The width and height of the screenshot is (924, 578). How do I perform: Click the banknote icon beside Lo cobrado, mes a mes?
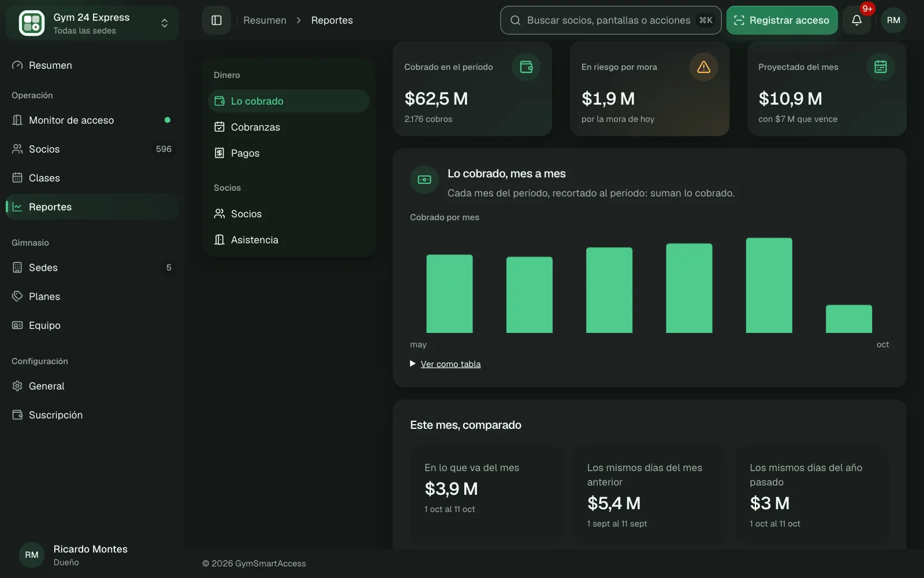(x=424, y=180)
